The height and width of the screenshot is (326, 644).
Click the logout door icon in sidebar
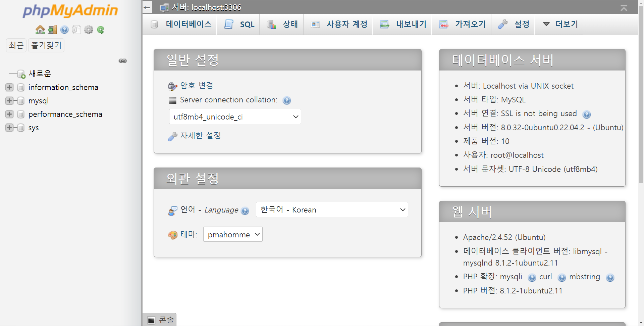click(x=52, y=30)
